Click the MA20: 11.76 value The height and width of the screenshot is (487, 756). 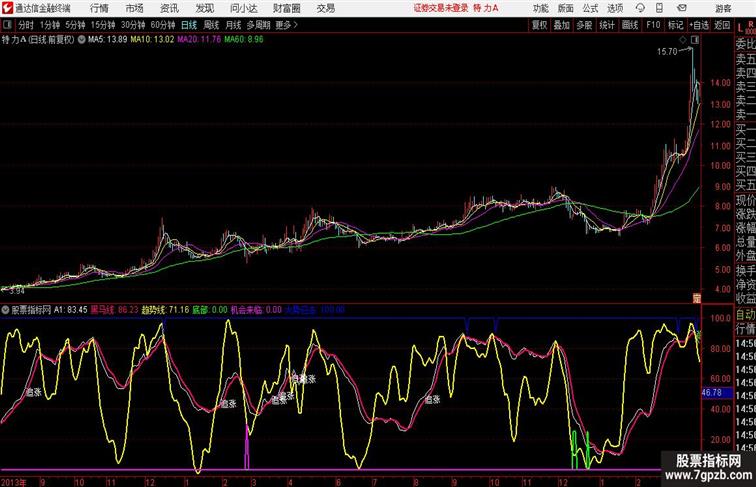199,40
